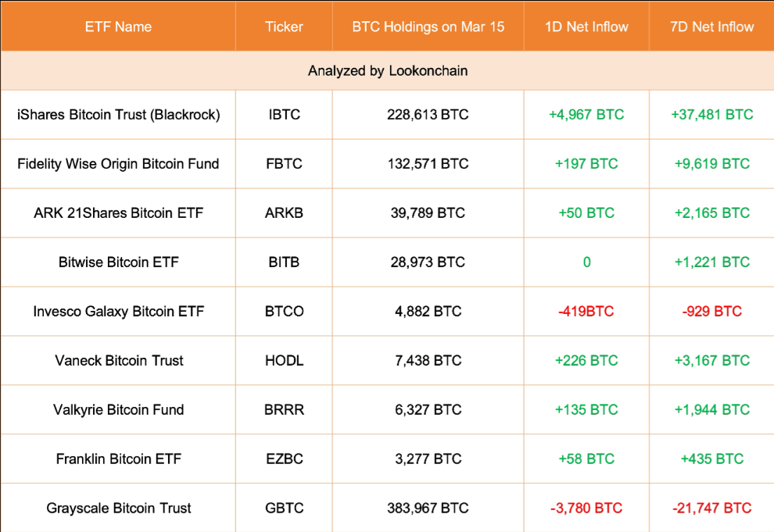Click the 228,613 BTC holdings value

click(x=428, y=115)
